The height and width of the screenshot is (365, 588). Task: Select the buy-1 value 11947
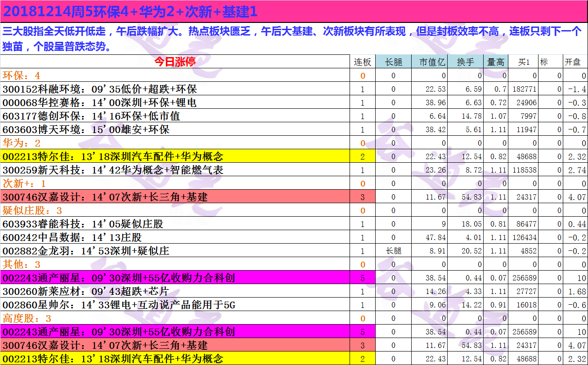click(x=526, y=130)
